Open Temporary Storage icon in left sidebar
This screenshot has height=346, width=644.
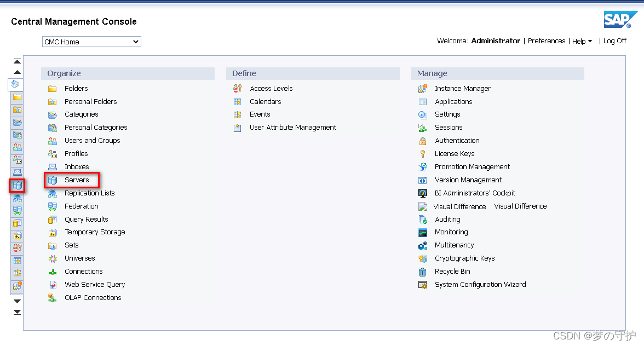point(18,235)
